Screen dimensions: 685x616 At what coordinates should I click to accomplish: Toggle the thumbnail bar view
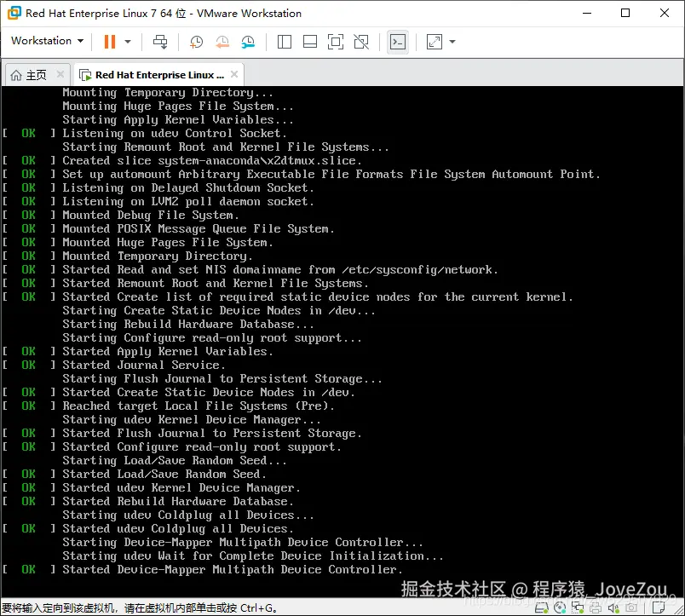pyautogui.click(x=310, y=42)
